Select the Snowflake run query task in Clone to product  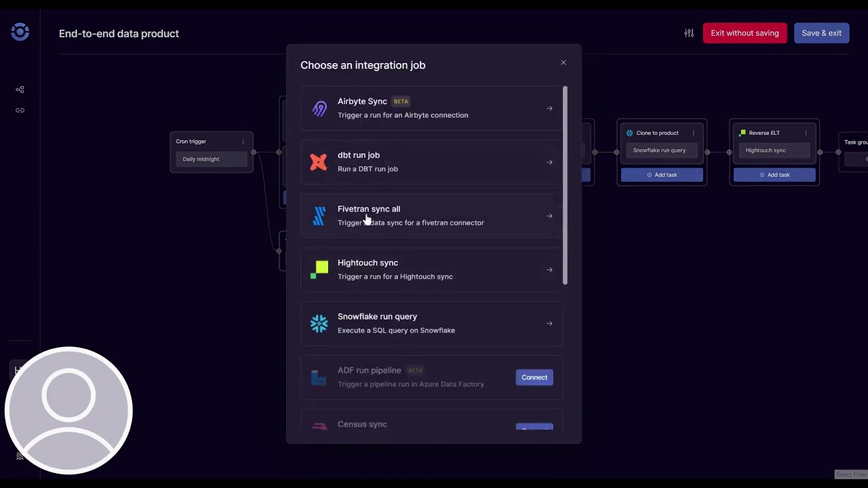pyautogui.click(x=662, y=150)
